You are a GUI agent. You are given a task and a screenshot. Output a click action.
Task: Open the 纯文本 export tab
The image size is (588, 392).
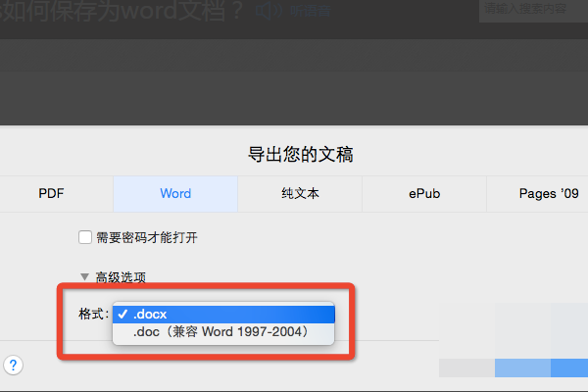point(300,194)
